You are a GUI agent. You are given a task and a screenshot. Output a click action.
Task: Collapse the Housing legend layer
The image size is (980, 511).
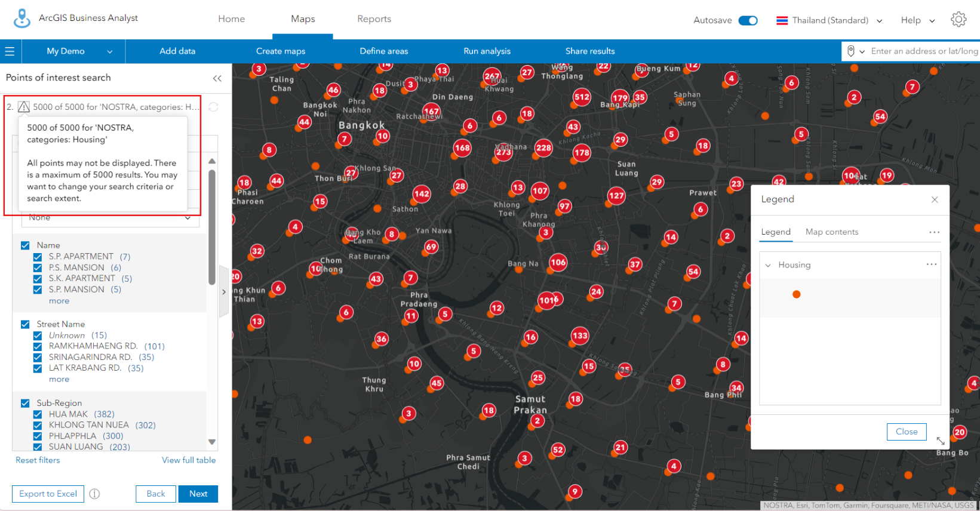768,265
